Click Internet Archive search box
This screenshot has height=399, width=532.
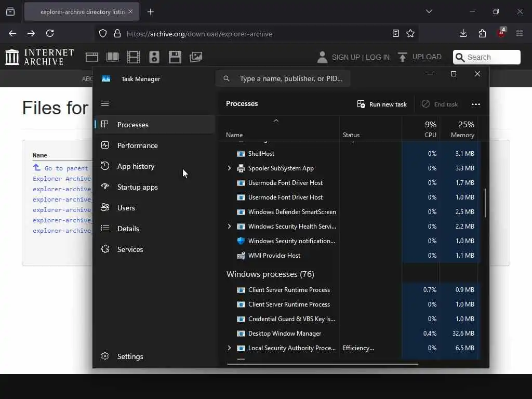486,57
